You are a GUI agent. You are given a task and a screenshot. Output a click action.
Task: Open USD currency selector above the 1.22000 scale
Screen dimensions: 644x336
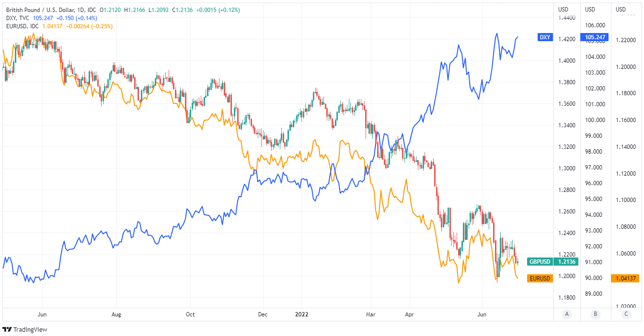coord(621,10)
